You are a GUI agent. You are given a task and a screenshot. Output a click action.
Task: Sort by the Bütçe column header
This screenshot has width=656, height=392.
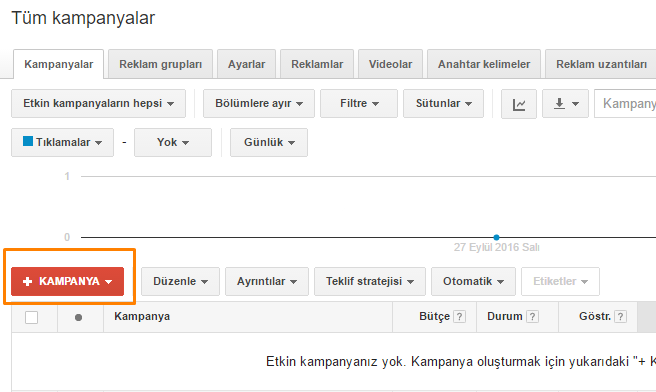(434, 316)
